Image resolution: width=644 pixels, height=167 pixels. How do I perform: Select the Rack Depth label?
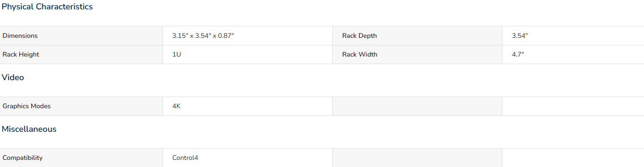click(x=359, y=36)
